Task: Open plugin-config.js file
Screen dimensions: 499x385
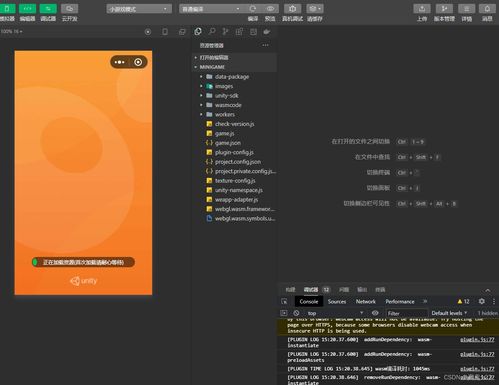Action: (x=234, y=152)
